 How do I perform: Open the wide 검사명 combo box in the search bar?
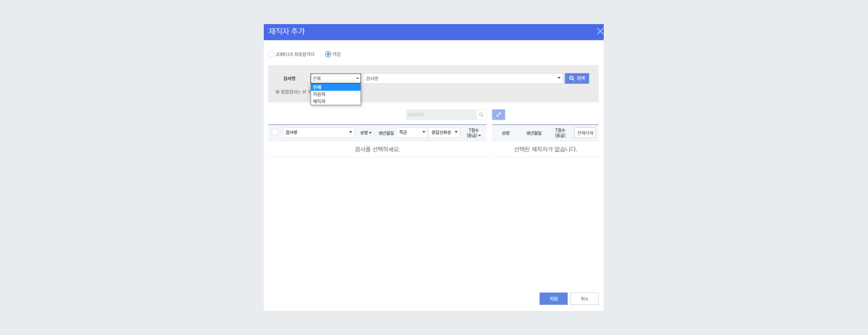[463, 78]
